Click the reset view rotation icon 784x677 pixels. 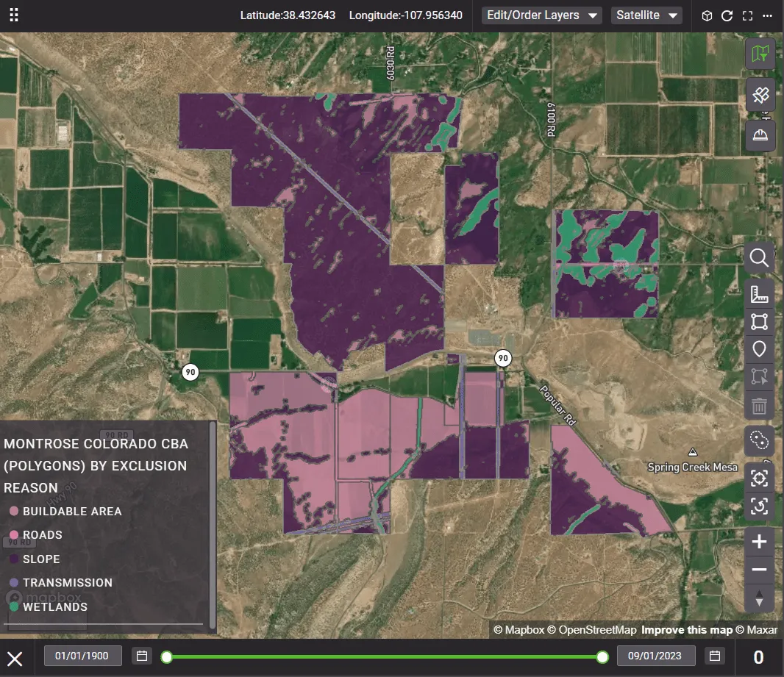click(759, 506)
